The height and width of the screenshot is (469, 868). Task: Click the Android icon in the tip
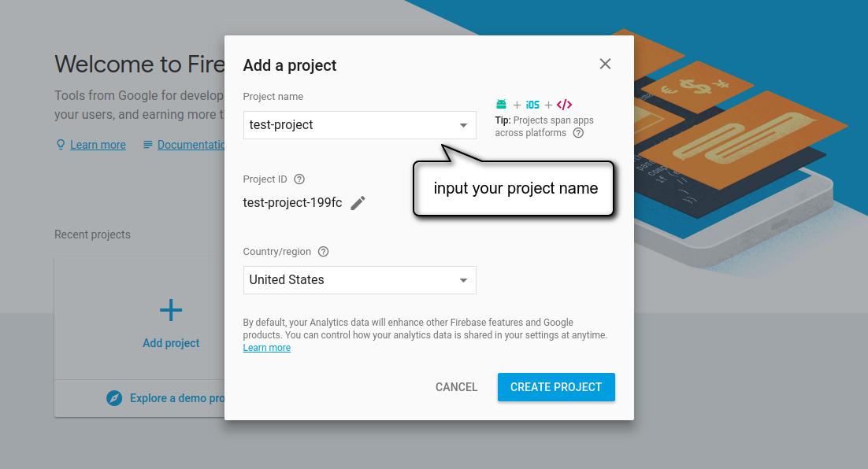[501, 105]
